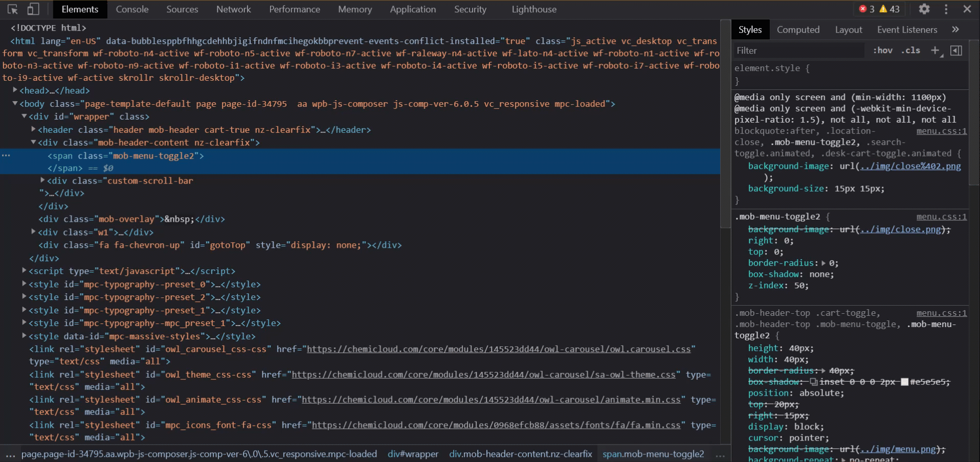
Task: Open the owl.carousel.css stylesheet link
Action: [499, 349]
